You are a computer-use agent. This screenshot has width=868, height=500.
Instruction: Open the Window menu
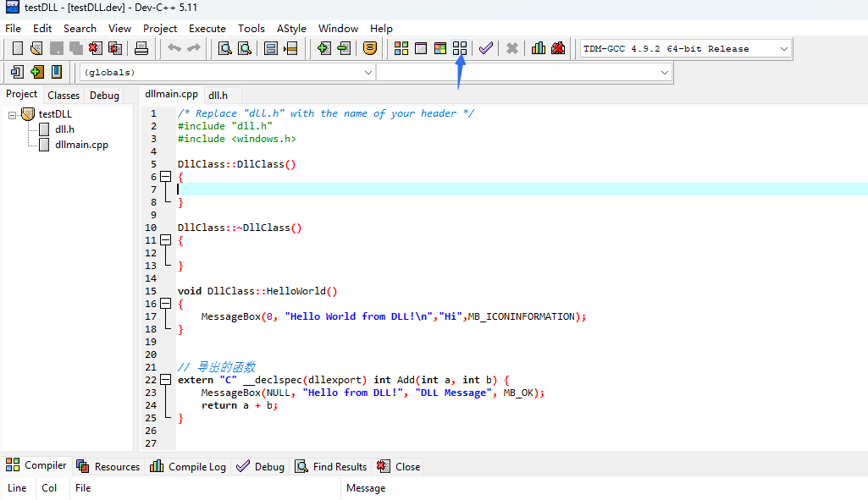point(338,28)
